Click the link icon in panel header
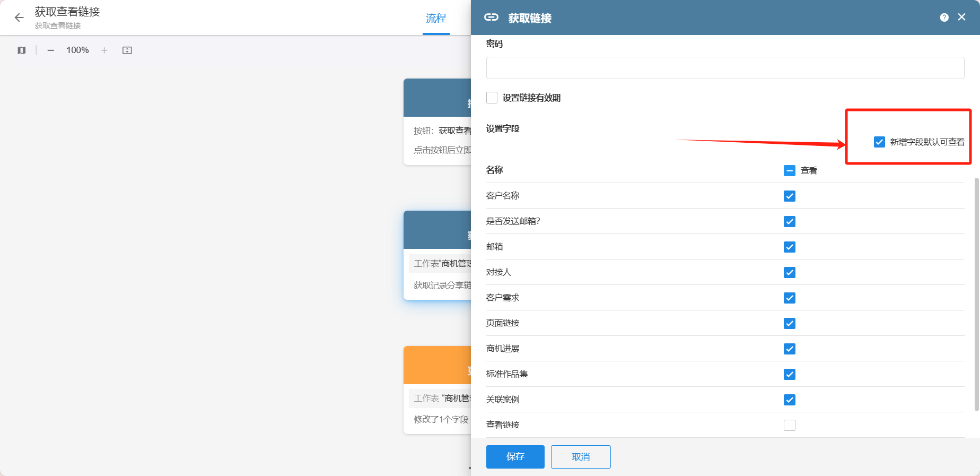980x476 pixels. (x=491, y=18)
